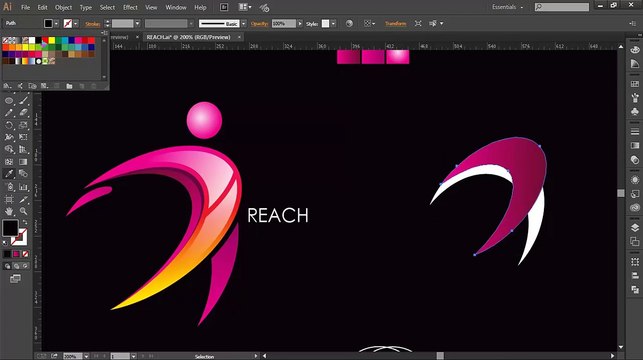Open the Brushes panel icon
Screen dimensions: 643x360
pos(635,98)
